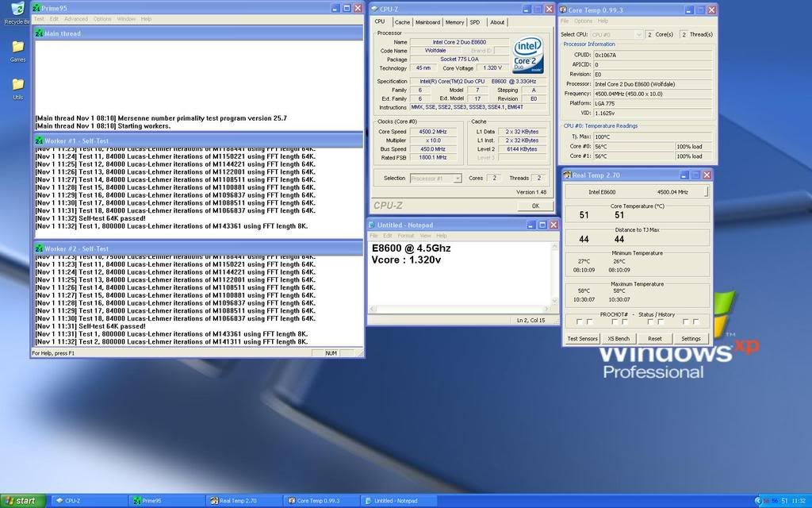Switch to CPU-Z from the taskbar

pyautogui.click(x=89, y=501)
